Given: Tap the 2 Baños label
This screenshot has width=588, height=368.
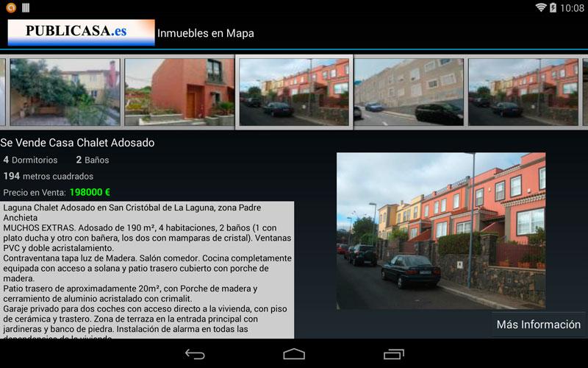Looking at the screenshot, I should pos(93,160).
